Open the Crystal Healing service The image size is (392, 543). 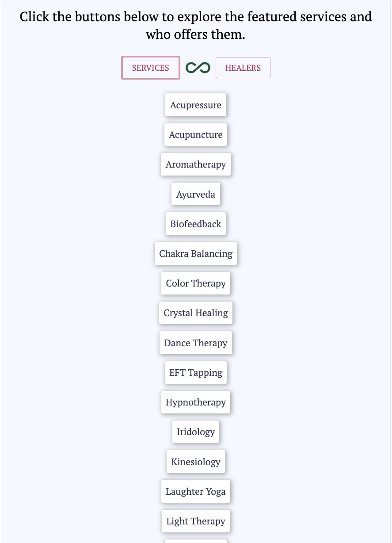point(195,313)
